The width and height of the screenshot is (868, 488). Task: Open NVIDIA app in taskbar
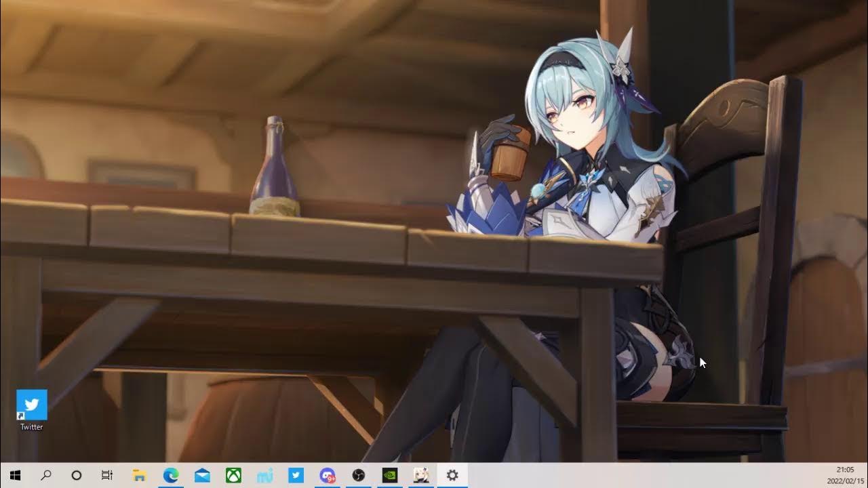pyautogui.click(x=390, y=476)
